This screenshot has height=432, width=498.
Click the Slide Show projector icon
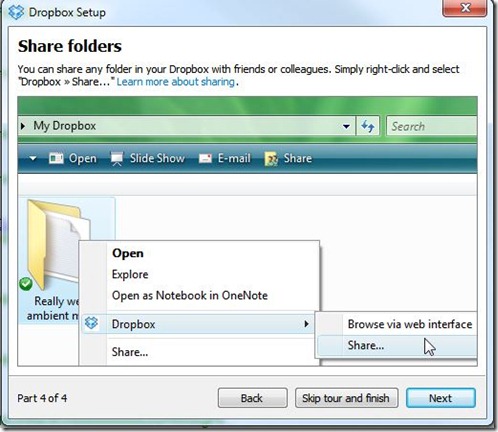(x=117, y=159)
